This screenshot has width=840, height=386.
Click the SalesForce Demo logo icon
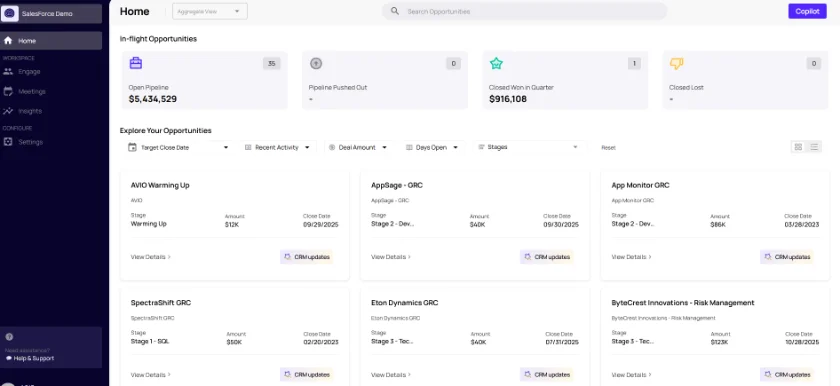[10, 13]
